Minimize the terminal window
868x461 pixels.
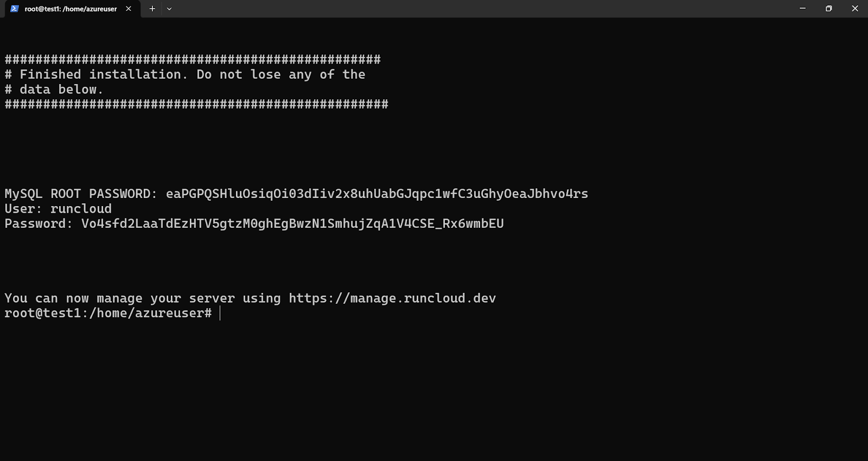[x=802, y=9]
